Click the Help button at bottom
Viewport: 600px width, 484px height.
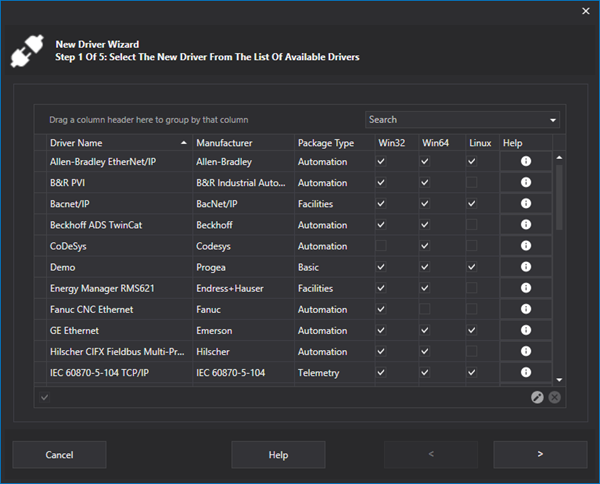[x=278, y=455]
